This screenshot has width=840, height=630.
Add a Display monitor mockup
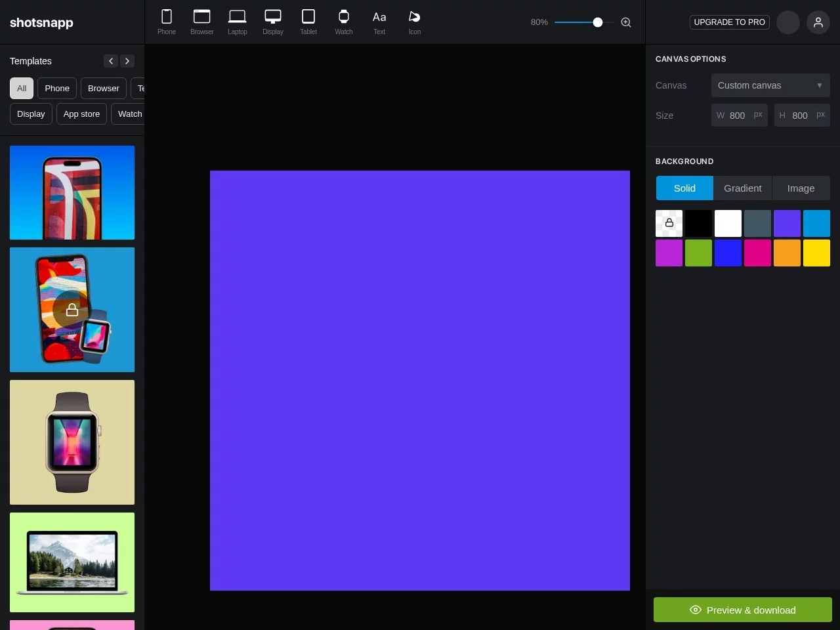(273, 22)
